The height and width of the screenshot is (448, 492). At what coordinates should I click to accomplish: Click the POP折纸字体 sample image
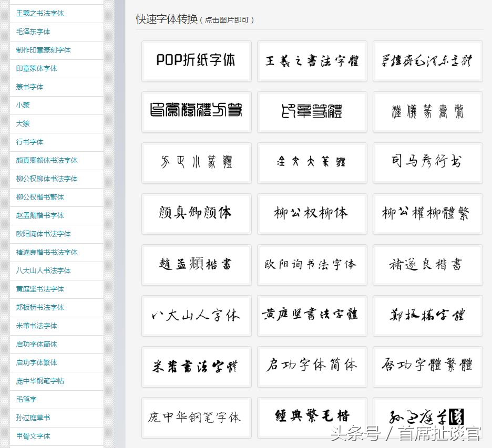[196, 61]
